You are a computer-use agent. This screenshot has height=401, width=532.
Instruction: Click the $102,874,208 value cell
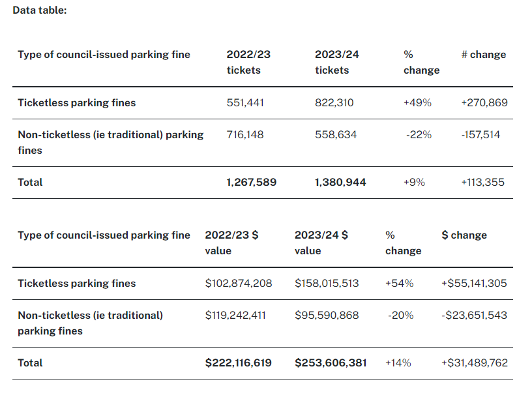239,284
